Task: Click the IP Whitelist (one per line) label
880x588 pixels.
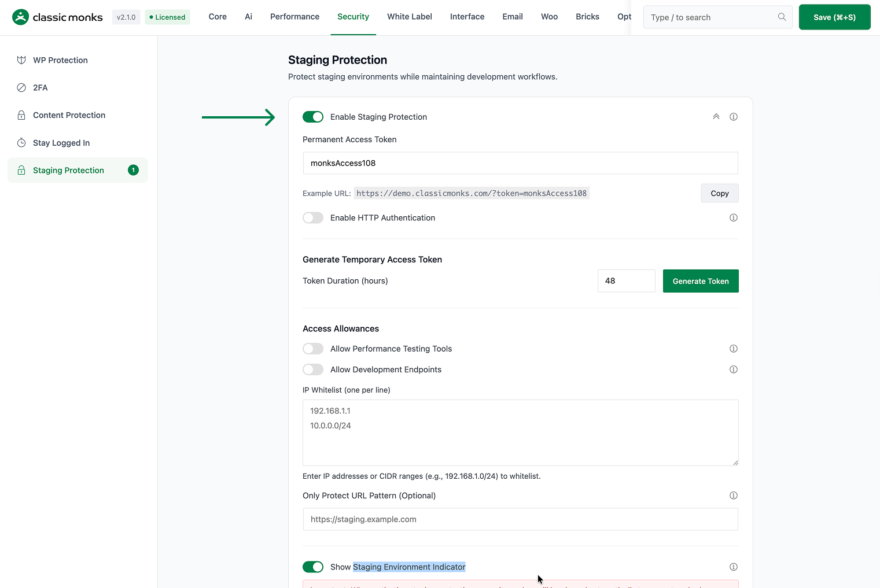Action: pyautogui.click(x=346, y=390)
